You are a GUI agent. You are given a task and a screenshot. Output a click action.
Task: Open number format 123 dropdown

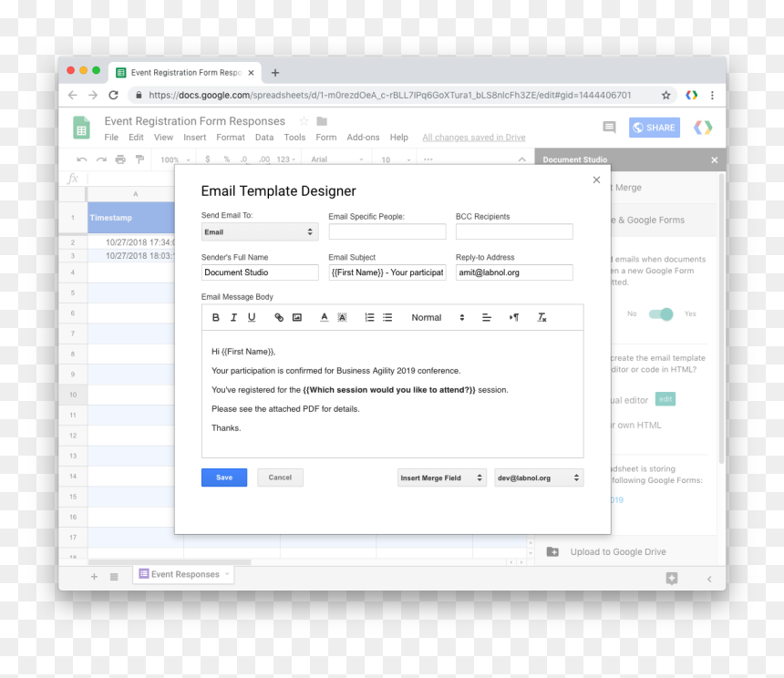286,159
